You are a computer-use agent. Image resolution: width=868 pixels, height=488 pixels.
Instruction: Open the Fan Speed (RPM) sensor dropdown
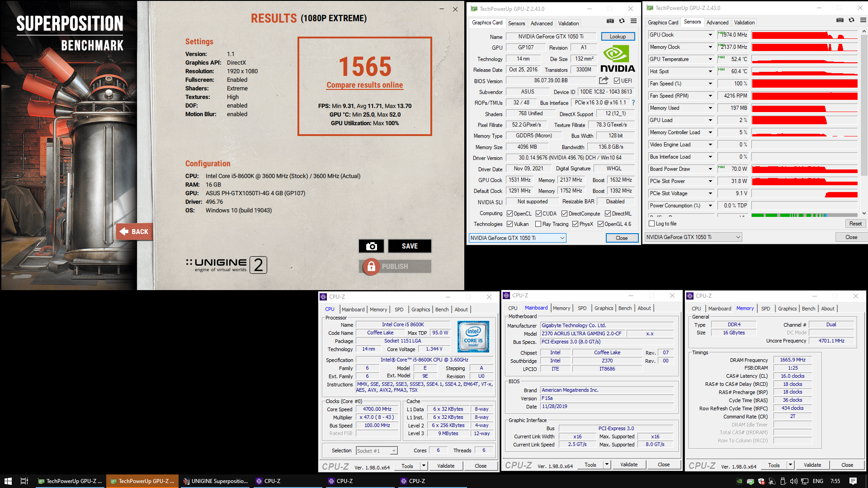coord(710,96)
